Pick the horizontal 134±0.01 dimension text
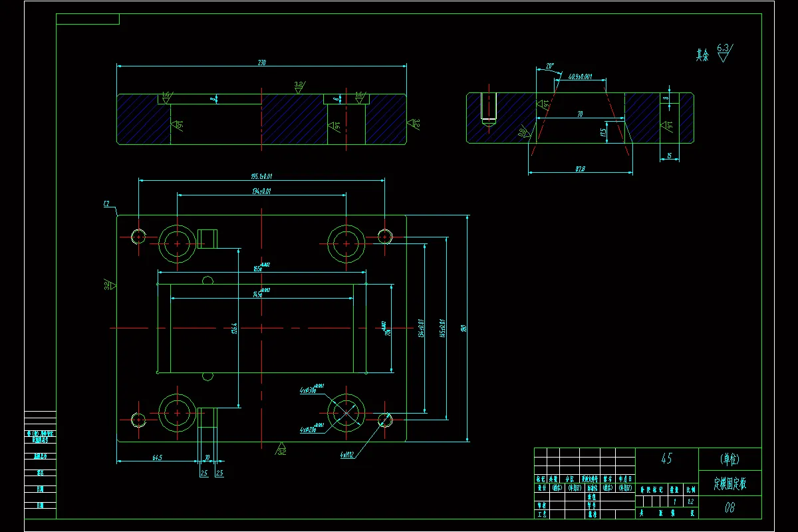Image resolution: width=798 pixels, height=532 pixels. (261, 192)
